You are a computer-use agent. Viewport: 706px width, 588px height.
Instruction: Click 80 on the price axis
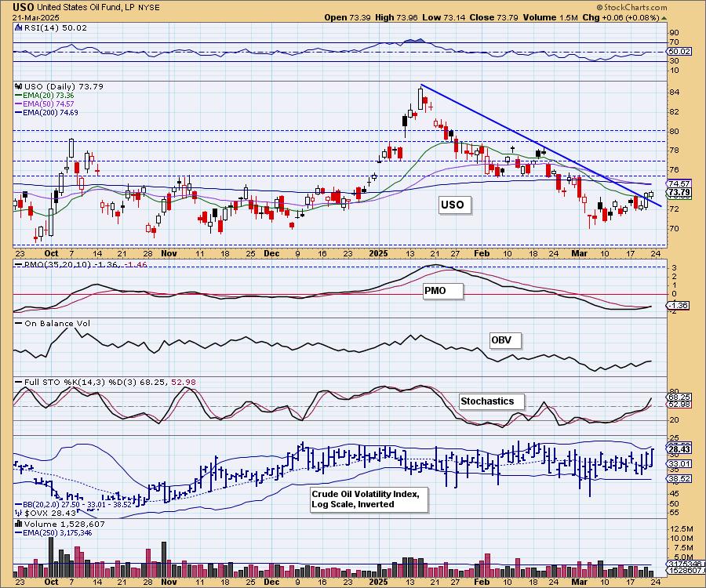tap(675, 132)
